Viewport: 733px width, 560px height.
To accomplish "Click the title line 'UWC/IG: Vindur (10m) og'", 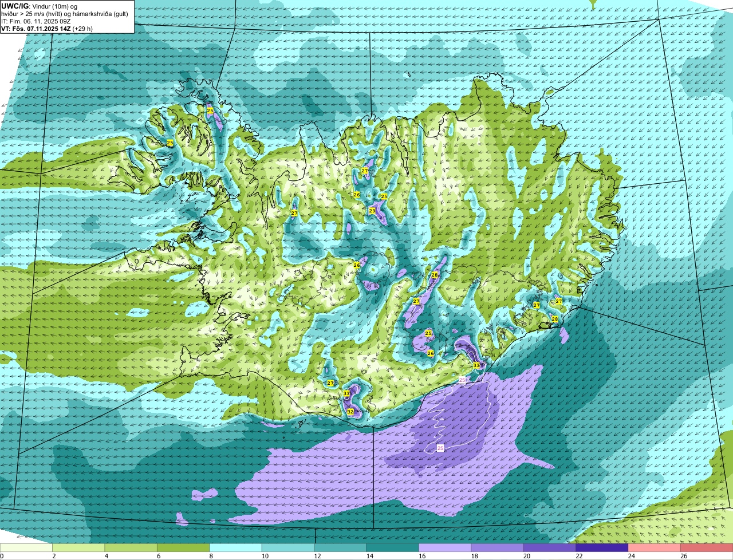I will click(39, 6).
